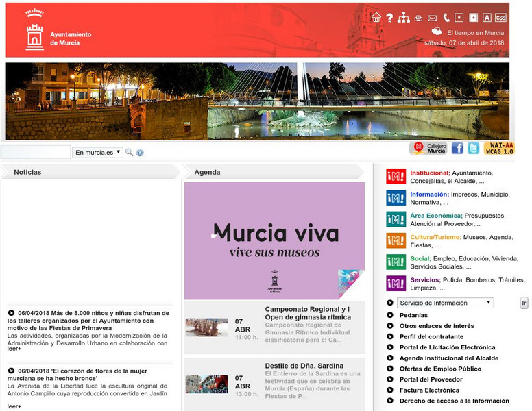This screenshot has width=532, height=411.
Task: Open the Servicios menu link
Action: tap(426, 279)
